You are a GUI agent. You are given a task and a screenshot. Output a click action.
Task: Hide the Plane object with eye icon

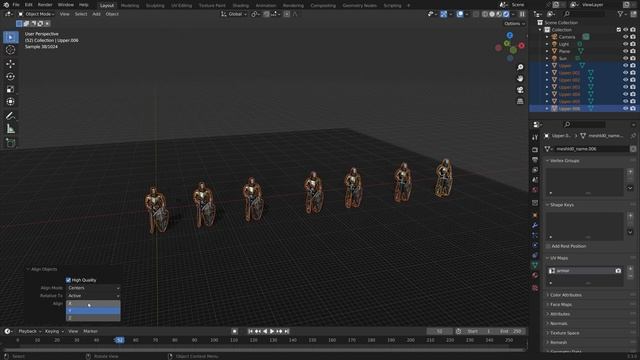[625, 51]
